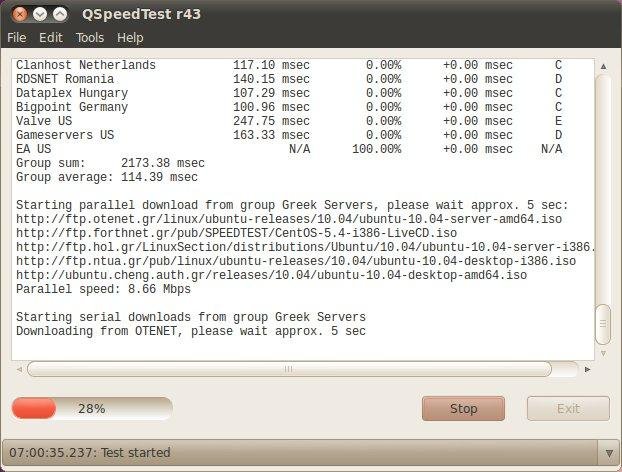Click the vertical scrollbar handle

(x=603, y=324)
